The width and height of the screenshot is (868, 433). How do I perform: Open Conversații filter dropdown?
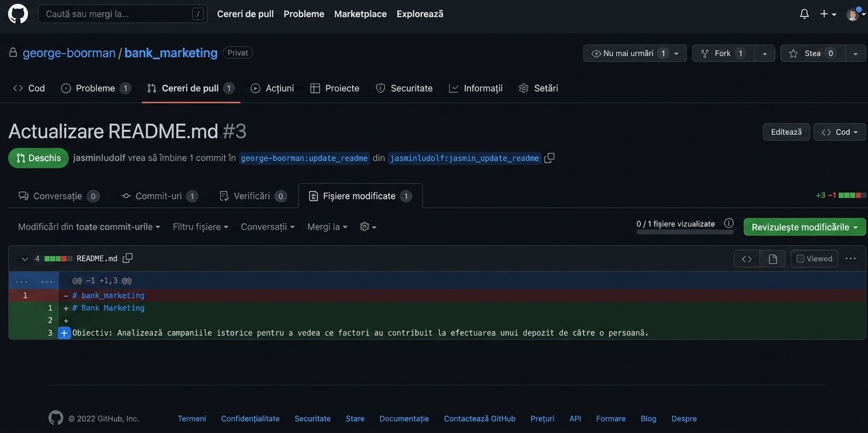(x=268, y=227)
